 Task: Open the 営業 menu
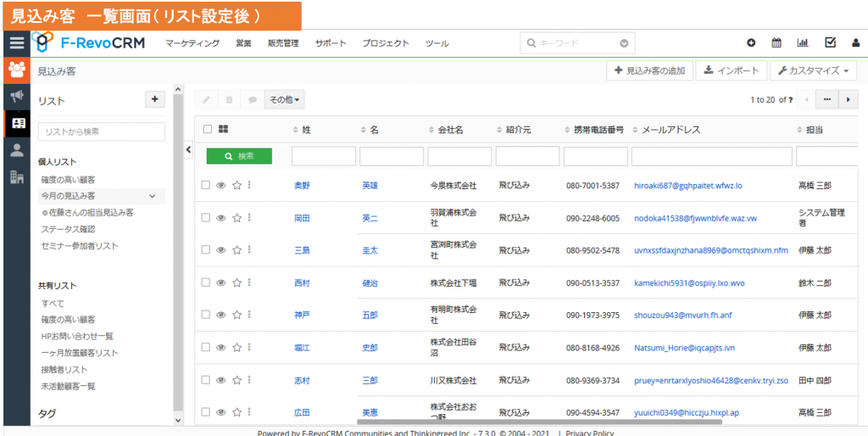tap(243, 43)
